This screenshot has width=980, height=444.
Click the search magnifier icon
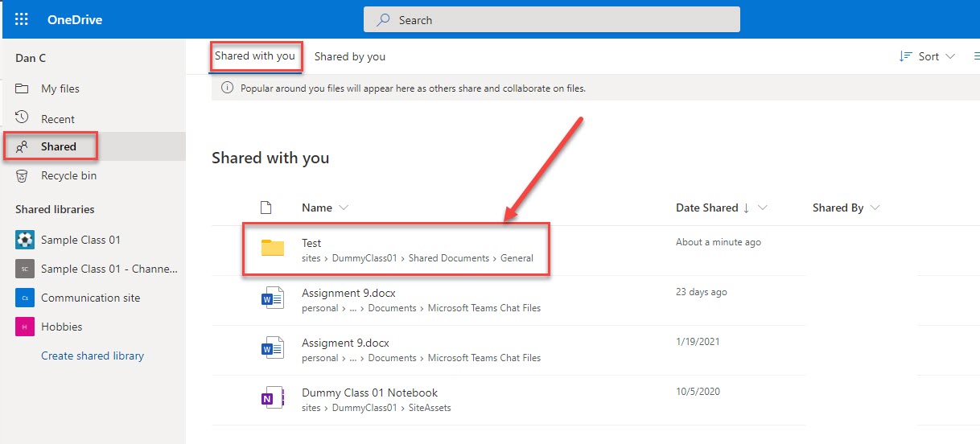tap(384, 20)
